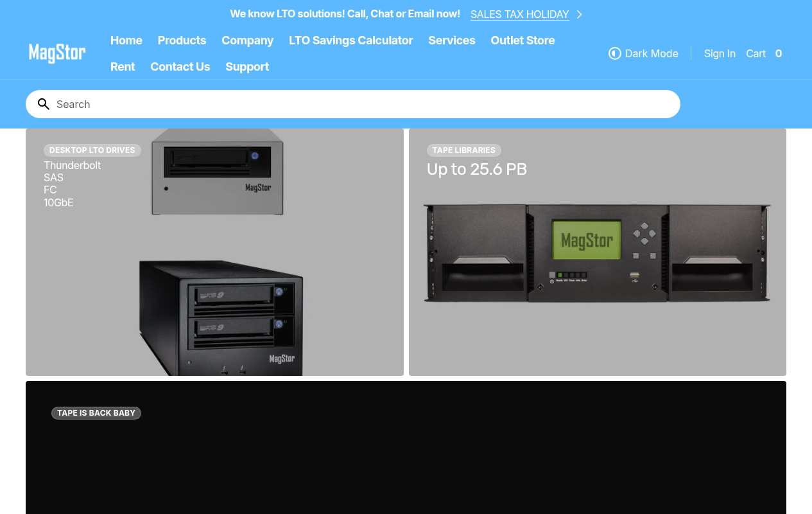Click the TAPE LIBRARIES badge

(464, 150)
